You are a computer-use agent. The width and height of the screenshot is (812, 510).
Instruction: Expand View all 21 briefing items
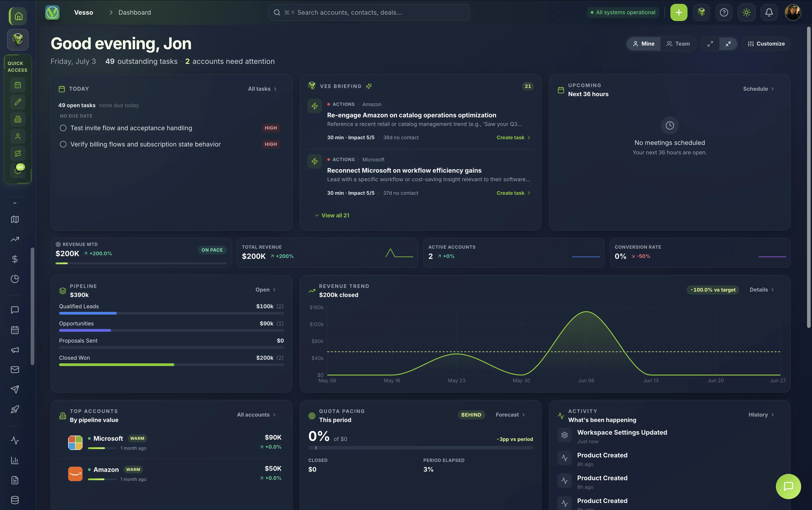coord(332,216)
